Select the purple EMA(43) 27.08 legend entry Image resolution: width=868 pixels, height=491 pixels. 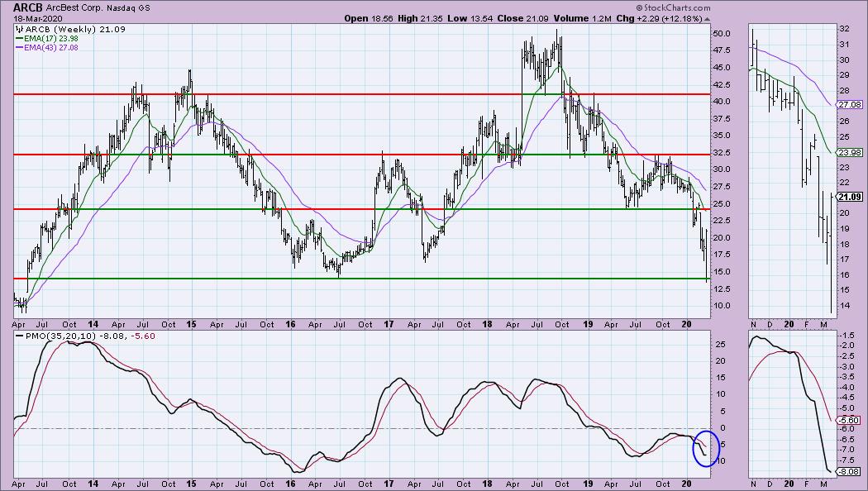click(x=46, y=48)
